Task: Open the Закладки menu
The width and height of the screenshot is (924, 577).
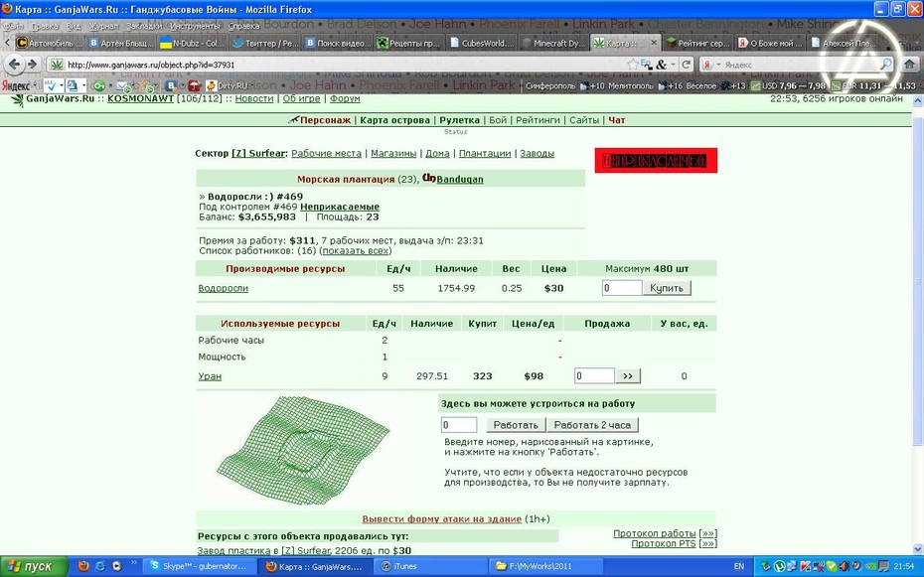Action: tap(144, 26)
